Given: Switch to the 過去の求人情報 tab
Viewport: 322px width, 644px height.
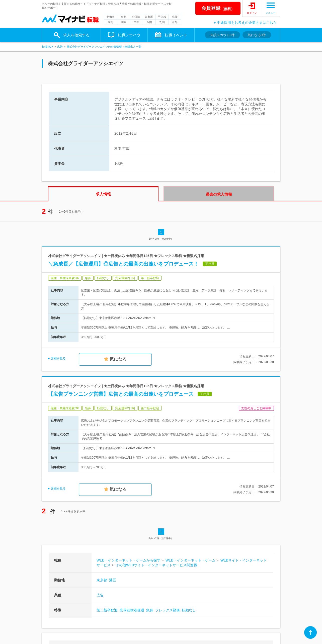Looking at the screenshot, I should (218, 194).
